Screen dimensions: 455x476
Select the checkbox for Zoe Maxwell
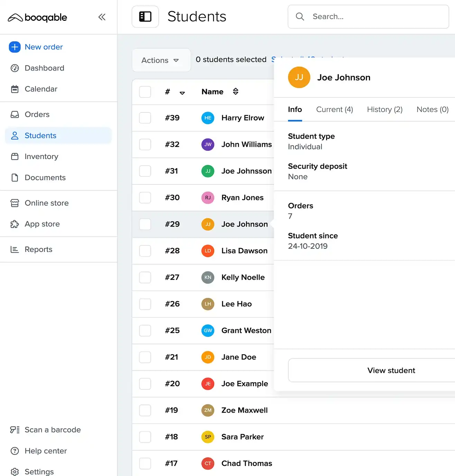tap(145, 410)
